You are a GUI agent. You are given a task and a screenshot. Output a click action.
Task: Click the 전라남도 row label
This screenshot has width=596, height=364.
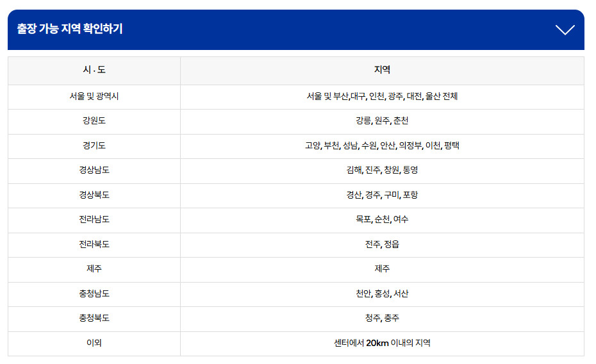pyautogui.click(x=94, y=219)
